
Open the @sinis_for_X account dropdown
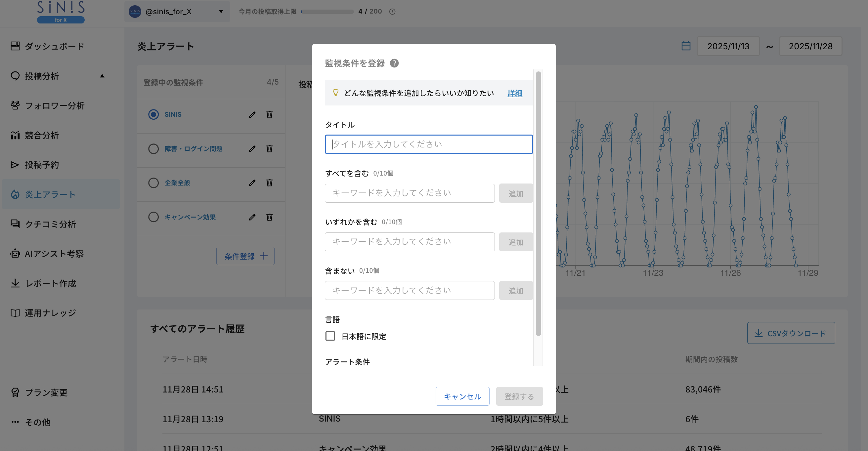pyautogui.click(x=178, y=12)
